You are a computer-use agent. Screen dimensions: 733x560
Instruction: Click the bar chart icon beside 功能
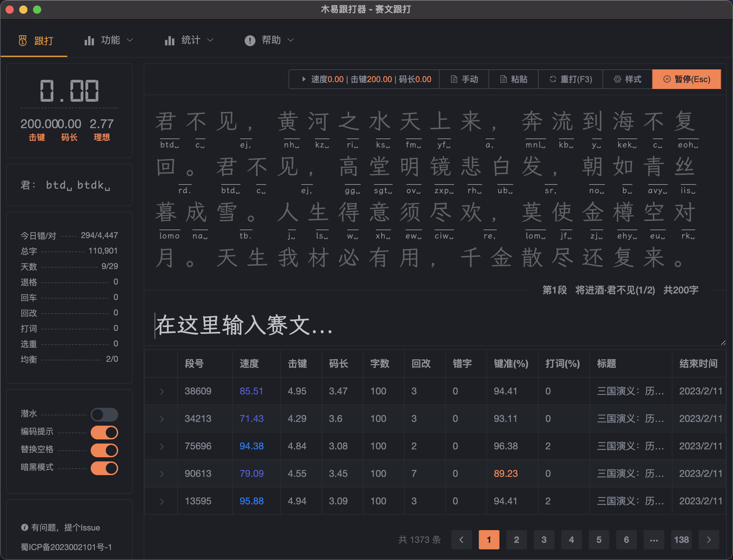pos(89,41)
